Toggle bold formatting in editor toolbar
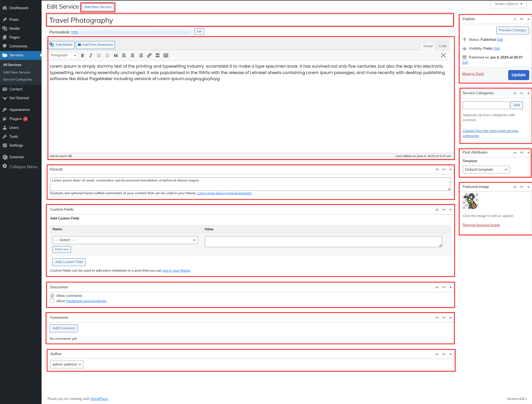The image size is (532, 404). click(83, 55)
